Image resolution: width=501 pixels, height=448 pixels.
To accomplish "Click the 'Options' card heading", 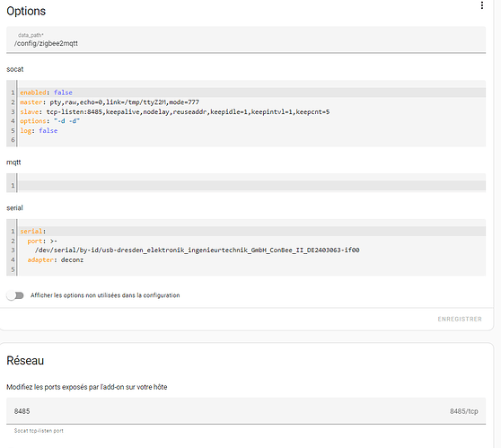I will tap(26, 11).
